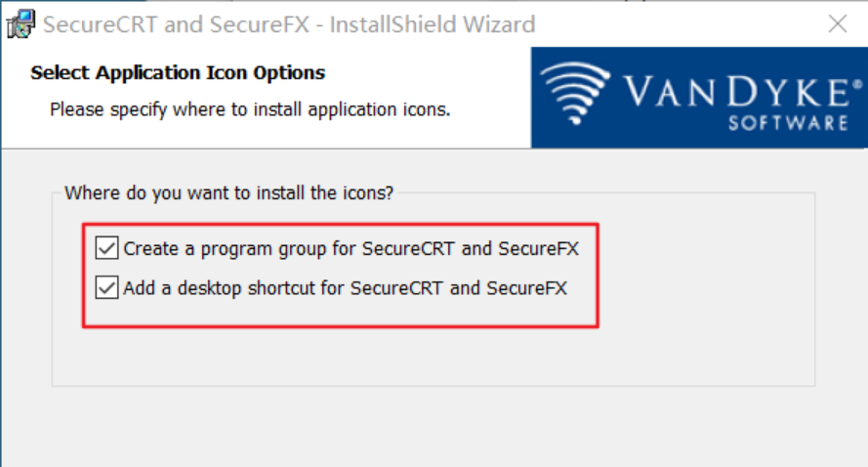
Task: Uncheck the desktop shortcut checkbox
Action: [x=106, y=288]
